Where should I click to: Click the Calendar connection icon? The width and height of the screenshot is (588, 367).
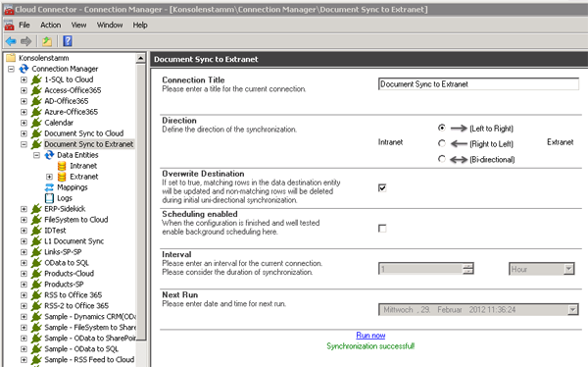36,123
